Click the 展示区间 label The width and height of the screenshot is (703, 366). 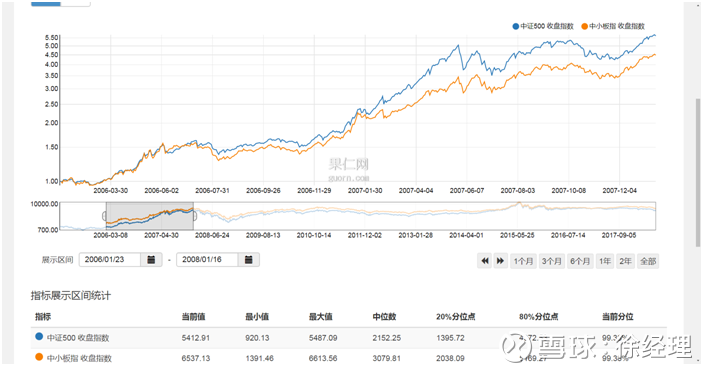[57, 260]
